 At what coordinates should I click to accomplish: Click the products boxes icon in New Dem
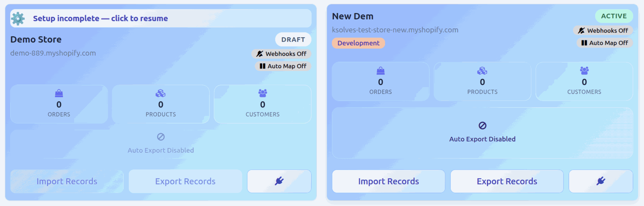click(482, 71)
